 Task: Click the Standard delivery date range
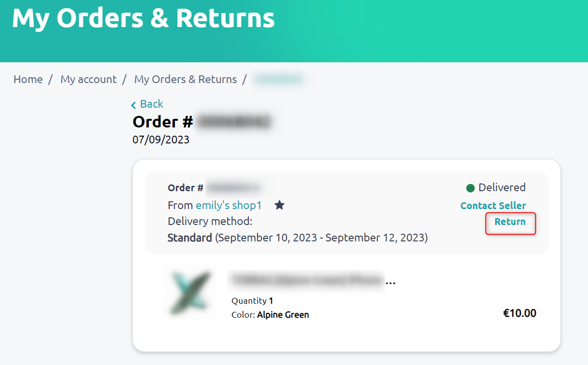click(321, 238)
